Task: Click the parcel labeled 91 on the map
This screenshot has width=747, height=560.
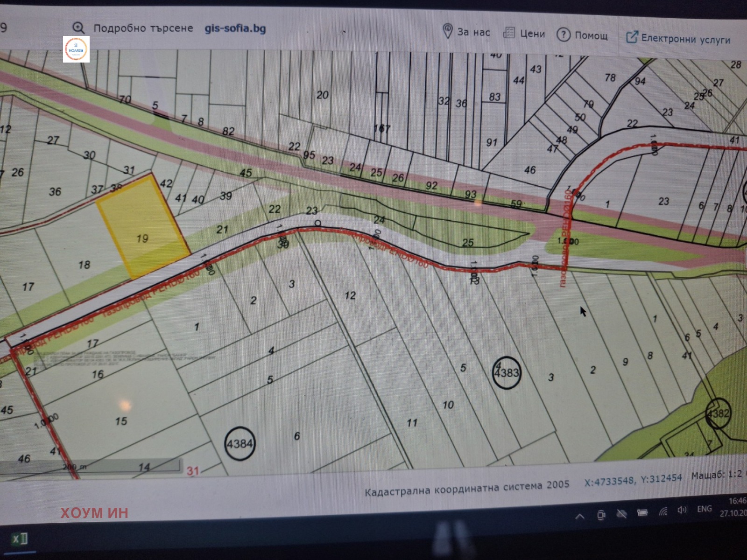Action: click(x=492, y=142)
